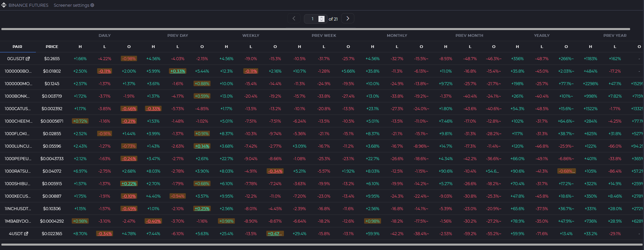Viewport: 644px width, 250px height.
Task: Go to the next page arrow
Action: tap(348, 19)
